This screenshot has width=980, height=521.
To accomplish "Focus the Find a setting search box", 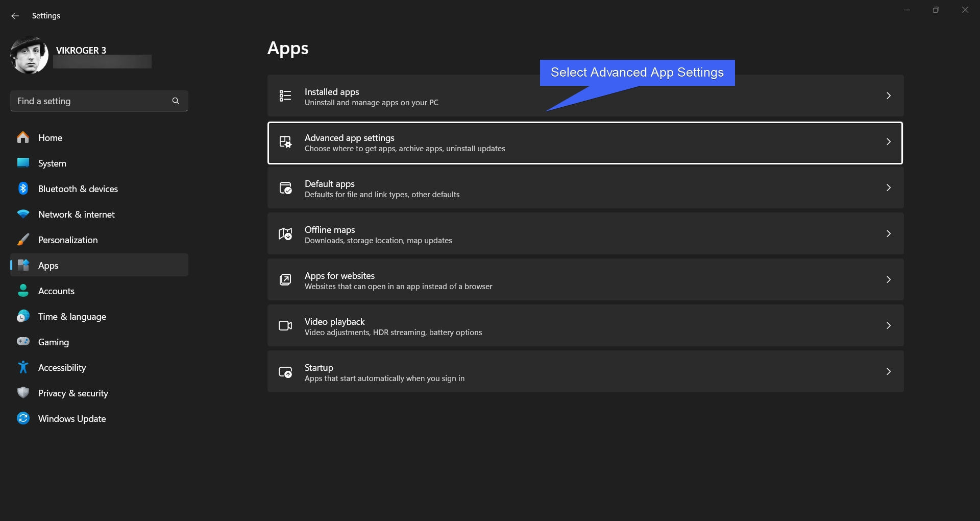I will tap(92, 101).
